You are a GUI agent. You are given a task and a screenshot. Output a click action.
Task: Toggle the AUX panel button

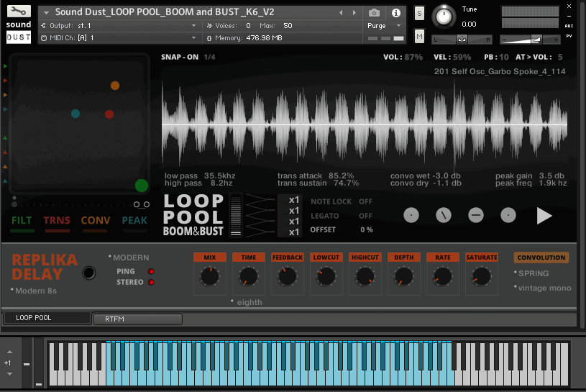[569, 26]
